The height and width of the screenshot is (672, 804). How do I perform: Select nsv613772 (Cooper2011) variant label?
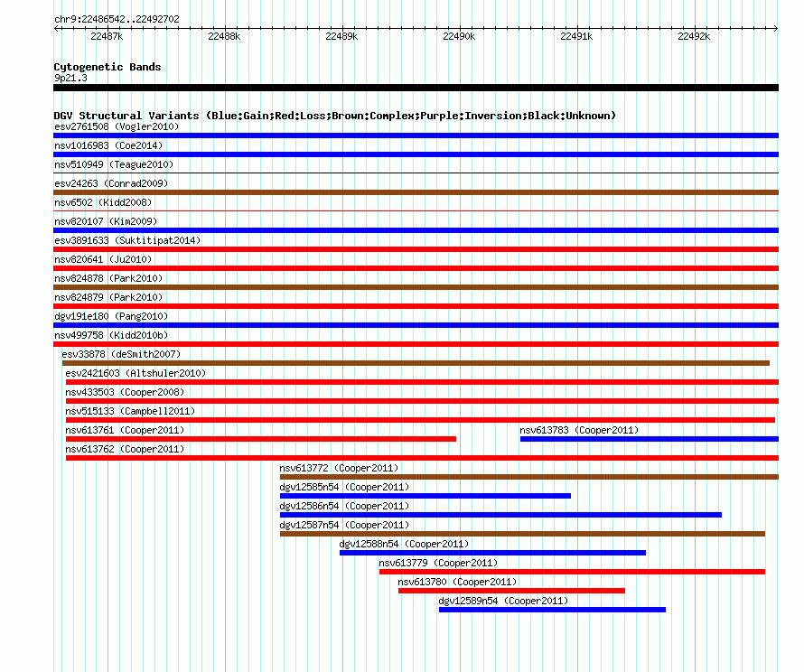(x=339, y=468)
